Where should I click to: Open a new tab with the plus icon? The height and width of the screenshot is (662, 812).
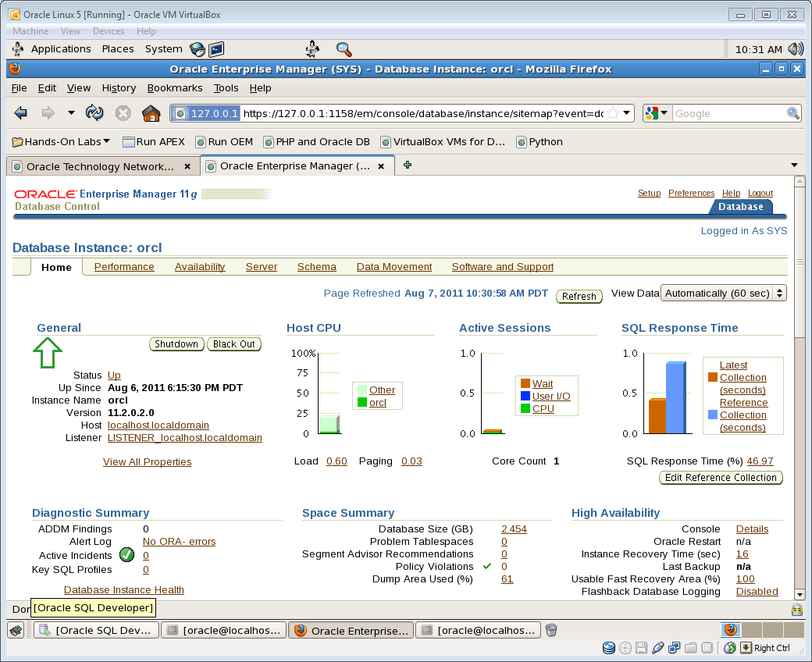click(x=408, y=165)
